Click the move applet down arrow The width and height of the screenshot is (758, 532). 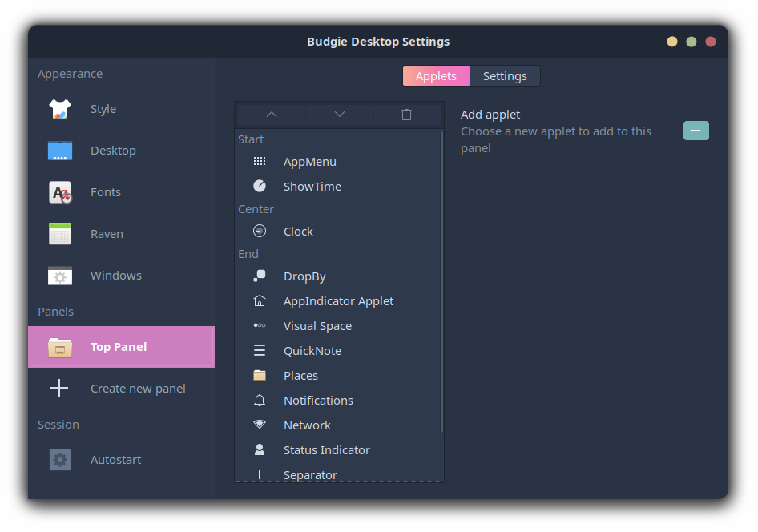click(x=340, y=115)
